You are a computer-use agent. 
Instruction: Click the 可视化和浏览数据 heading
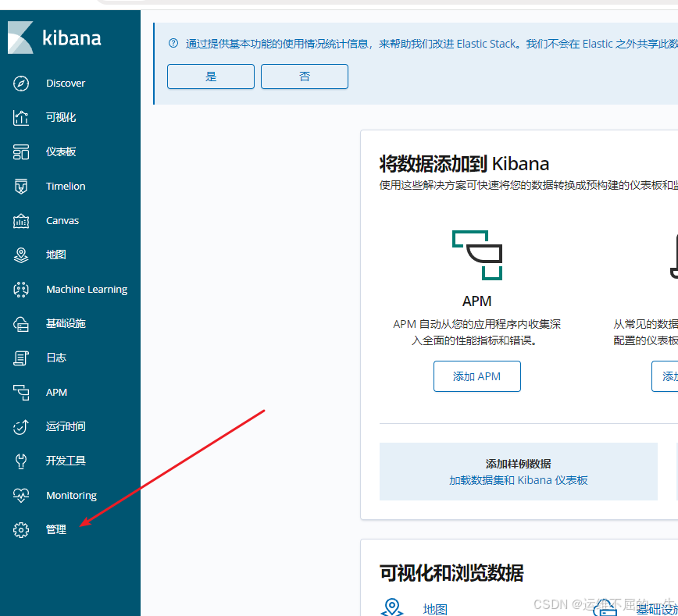(451, 573)
